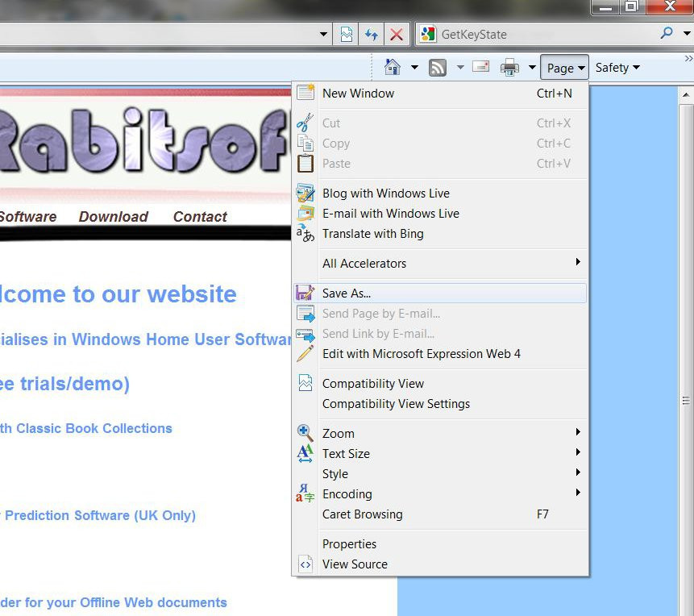Click the Compatibility View icon in address bar
694x616 pixels.
pos(347,34)
